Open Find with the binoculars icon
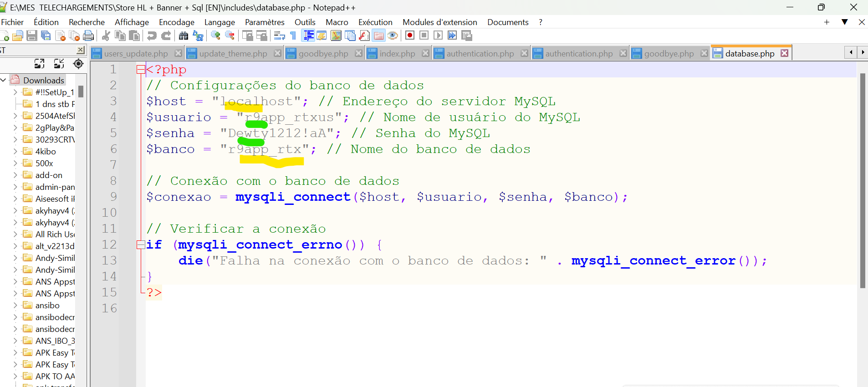The image size is (868, 387). 184,36
